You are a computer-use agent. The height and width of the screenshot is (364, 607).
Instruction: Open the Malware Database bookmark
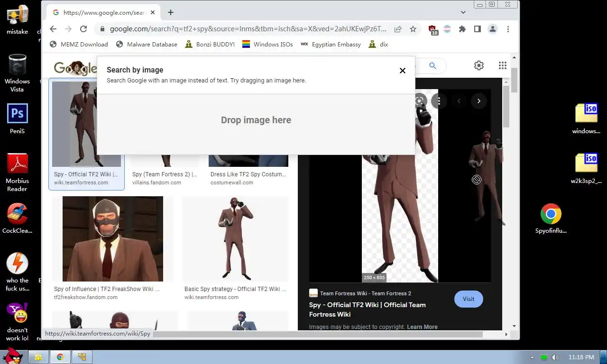click(x=147, y=44)
